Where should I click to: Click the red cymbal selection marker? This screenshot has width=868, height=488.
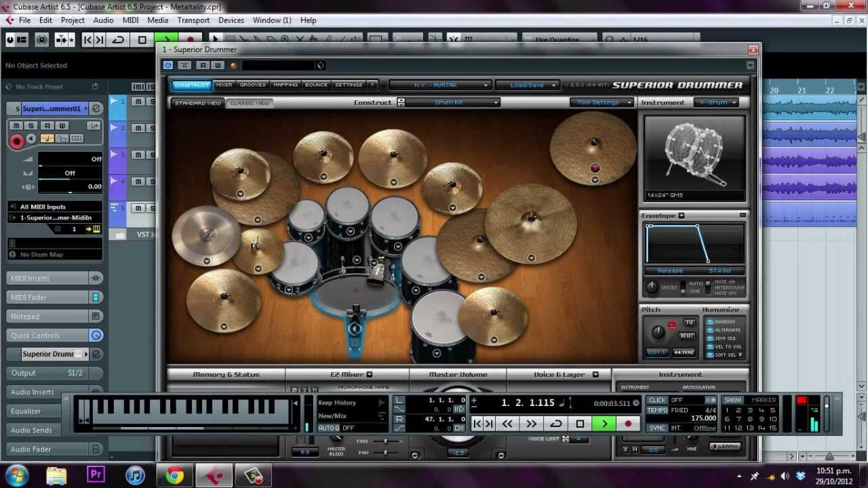point(595,168)
